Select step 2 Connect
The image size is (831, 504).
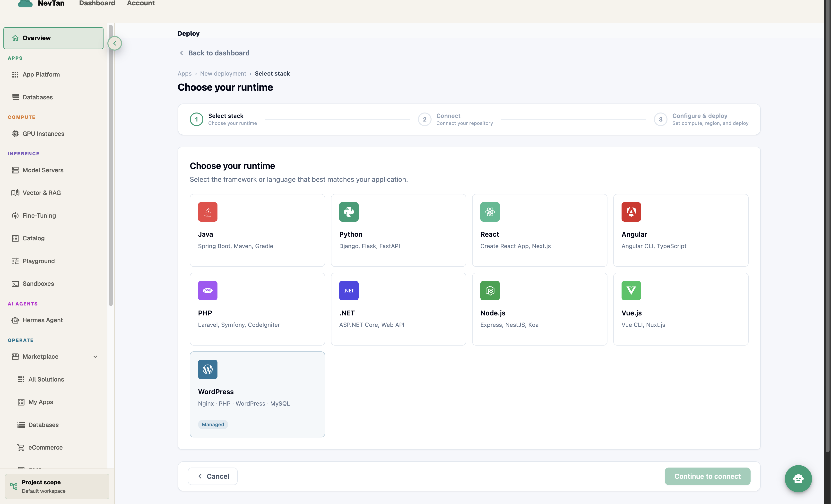click(x=455, y=119)
